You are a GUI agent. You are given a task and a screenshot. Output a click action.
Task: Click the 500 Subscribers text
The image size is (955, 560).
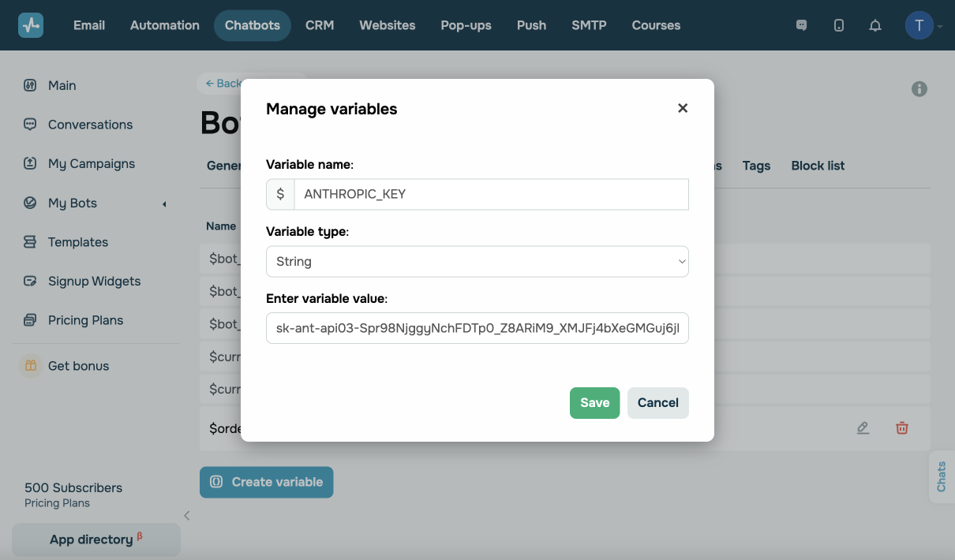tap(73, 487)
